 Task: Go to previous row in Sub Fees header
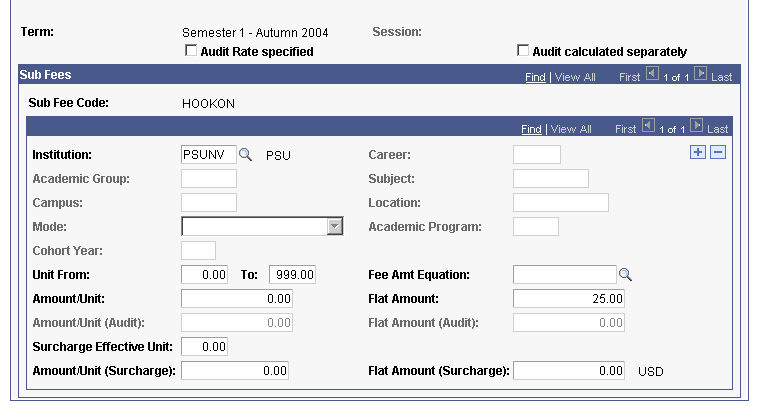coord(652,74)
